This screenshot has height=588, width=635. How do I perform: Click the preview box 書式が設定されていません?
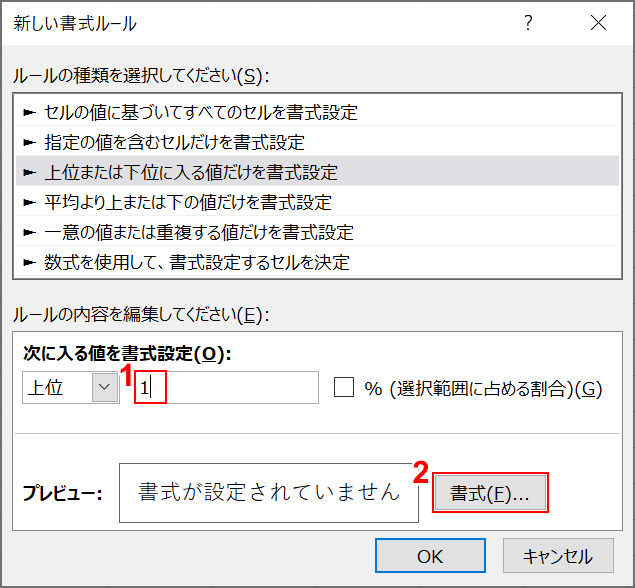click(269, 493)
